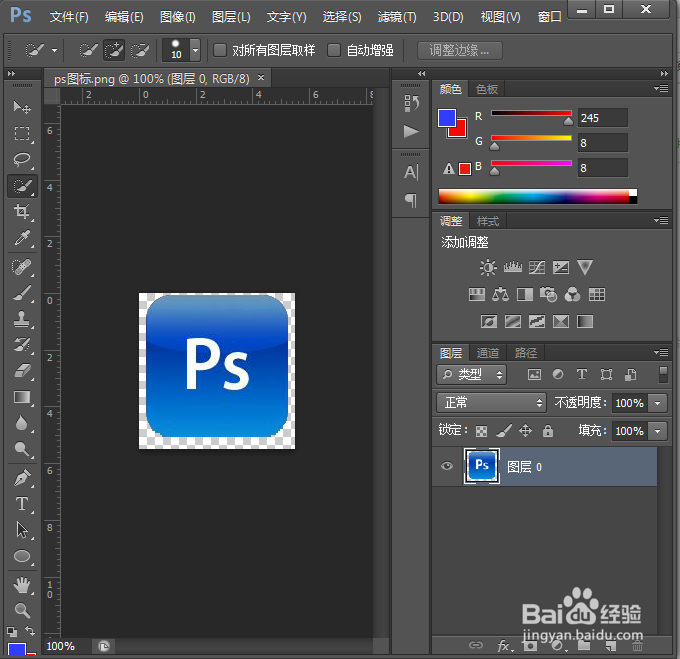The width and height of the screenshot is (680, 659).
Task: Open the Actions panel play icon
Action: pos(411,131)
